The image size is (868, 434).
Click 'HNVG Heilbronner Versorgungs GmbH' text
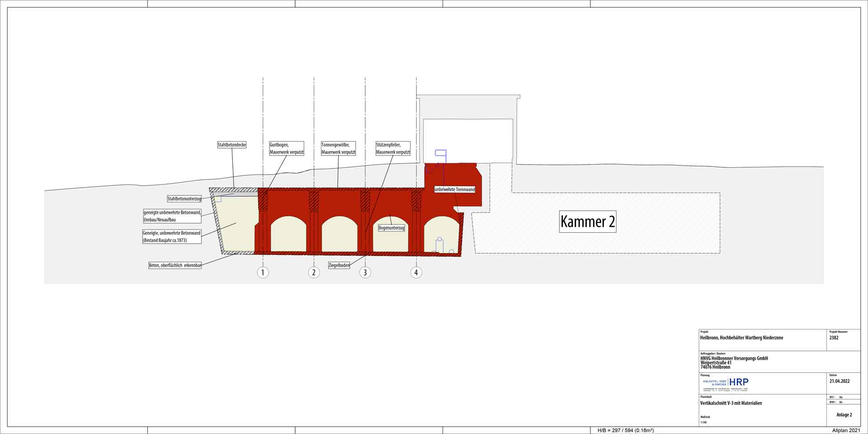pos(734,359)
